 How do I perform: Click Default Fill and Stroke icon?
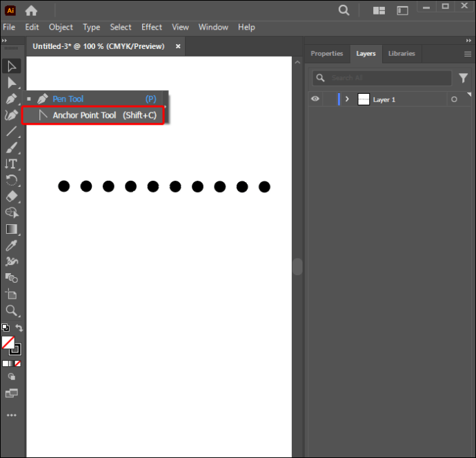pos(6,328)
